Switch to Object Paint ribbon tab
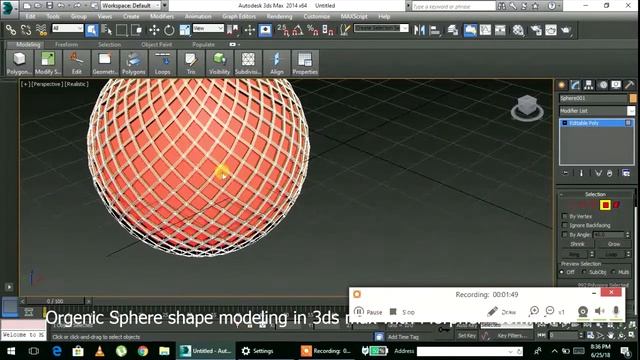The height and width of the screenshot is (360, 640). coord(157,44)
